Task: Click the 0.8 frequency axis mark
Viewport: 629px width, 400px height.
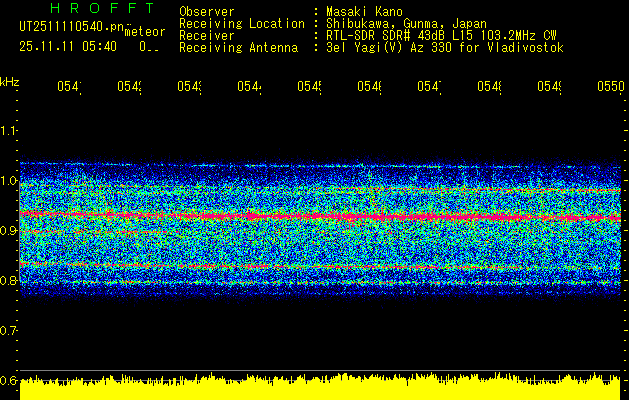Action: coord(9,281)
